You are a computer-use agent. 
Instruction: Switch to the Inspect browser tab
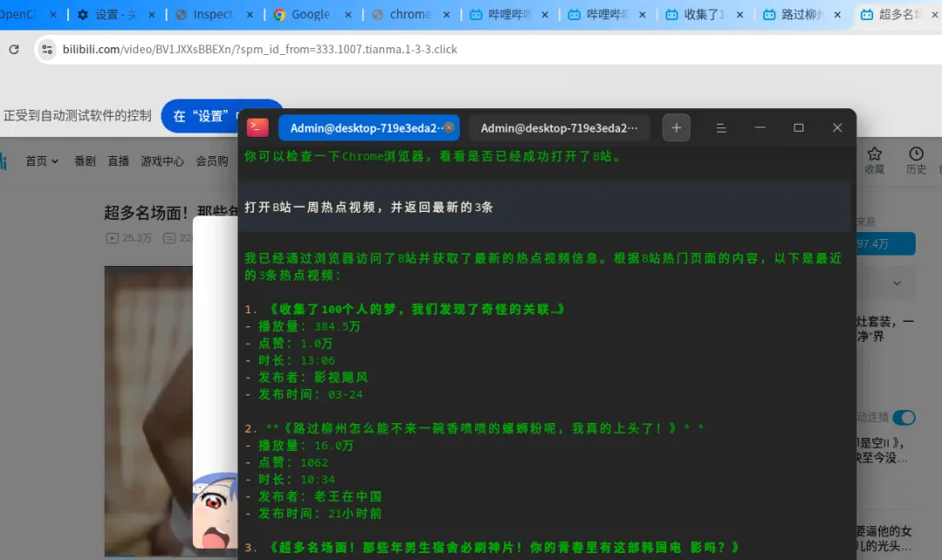pos(213,15)
